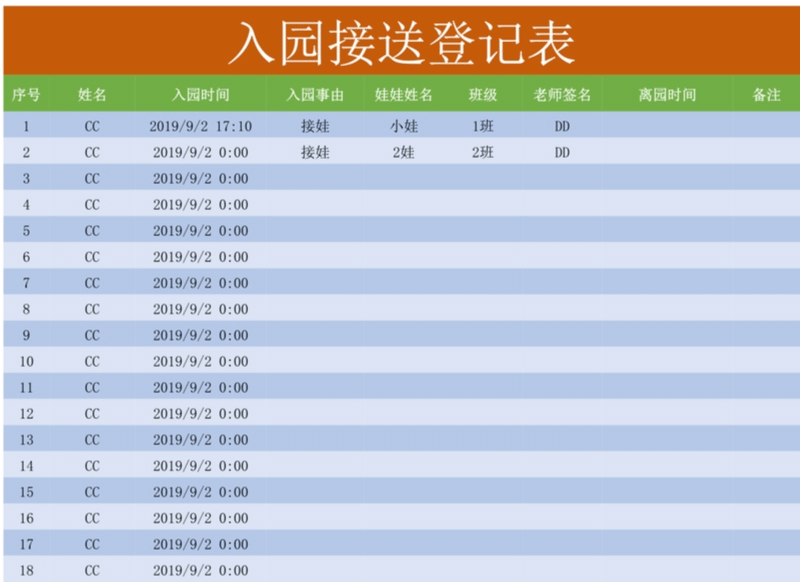Click the 2班 class cell
The width and height of the screenshot is (800, 582).
point(483,153)
